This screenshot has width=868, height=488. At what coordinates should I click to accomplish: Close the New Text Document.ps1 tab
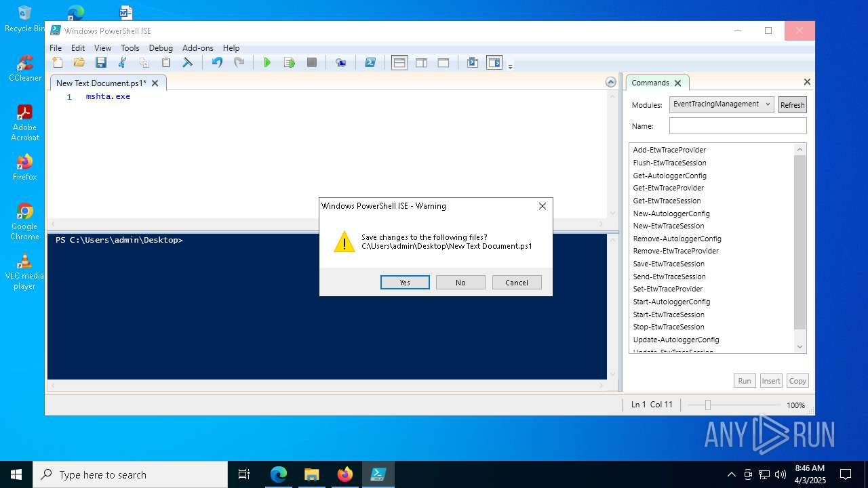[x=155, y=83]
